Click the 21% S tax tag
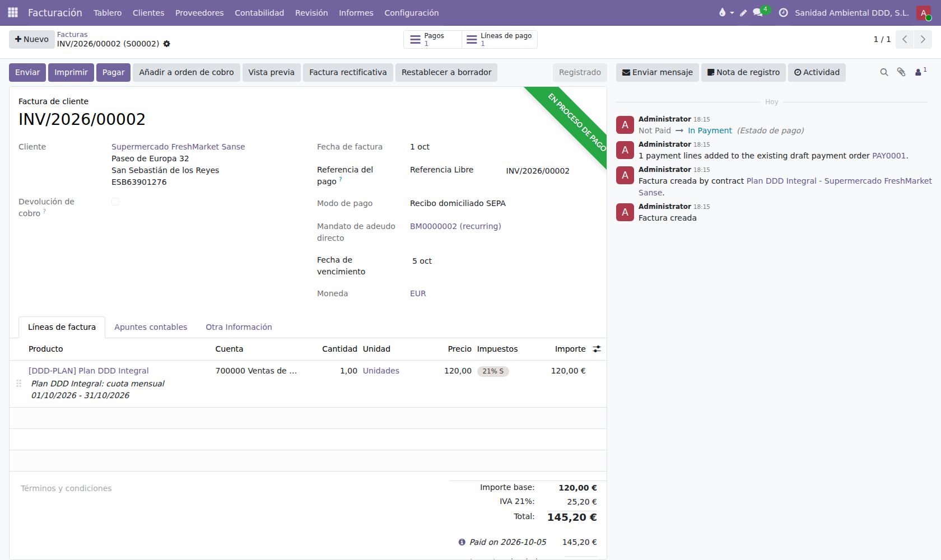Viewport: 941px width, 560px height. (x=493, y=371)
